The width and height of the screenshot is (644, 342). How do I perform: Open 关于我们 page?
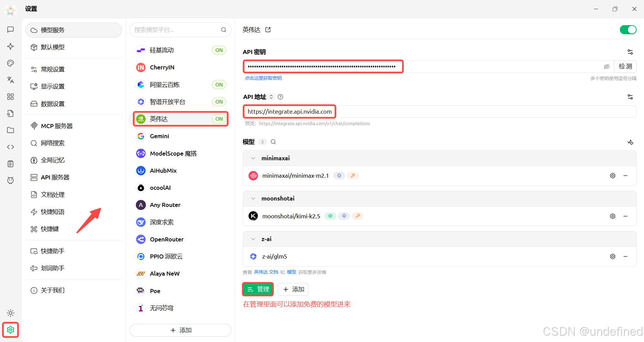click(x=73, y=290)
